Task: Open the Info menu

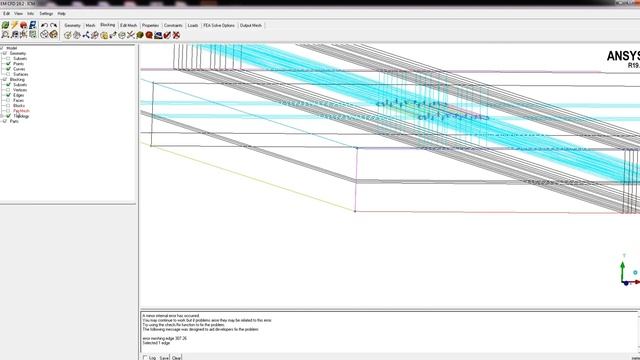Action: pyautogui.click(x=31, y=13)
